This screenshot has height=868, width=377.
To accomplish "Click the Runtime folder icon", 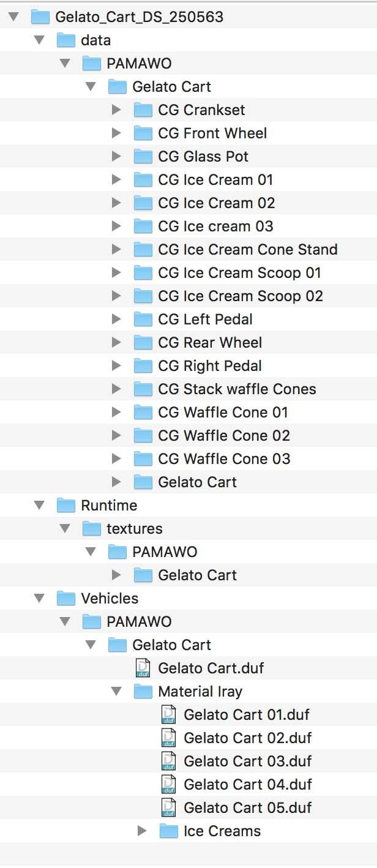I will [65, 506].
